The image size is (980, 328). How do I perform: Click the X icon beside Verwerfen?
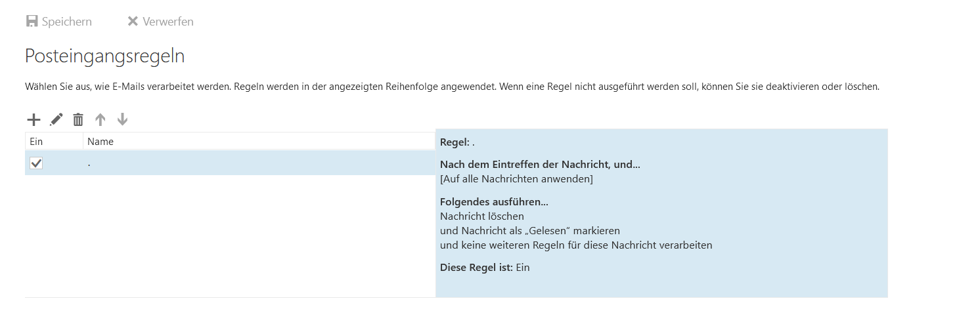(133, 22)
